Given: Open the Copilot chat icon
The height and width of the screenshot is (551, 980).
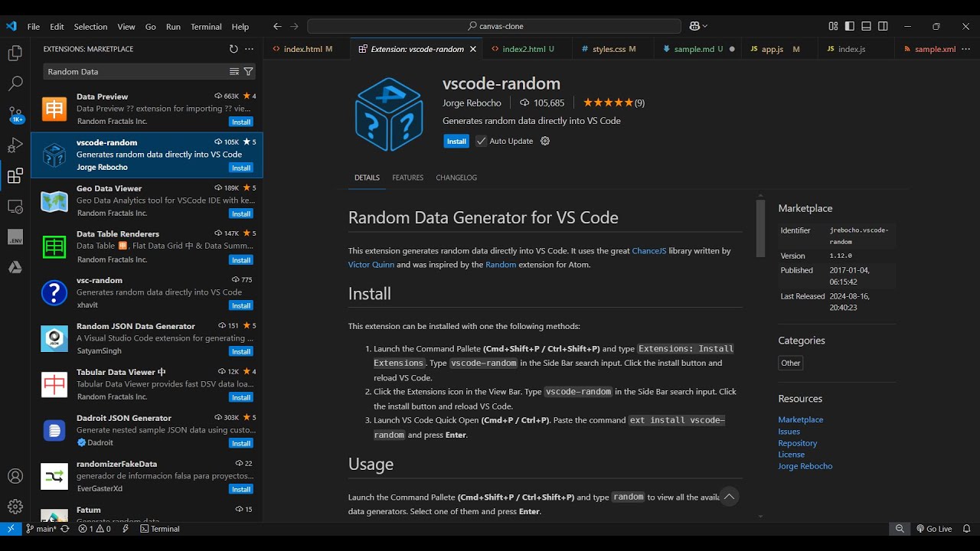Looking at the screenshot, I should coord(694,26).
